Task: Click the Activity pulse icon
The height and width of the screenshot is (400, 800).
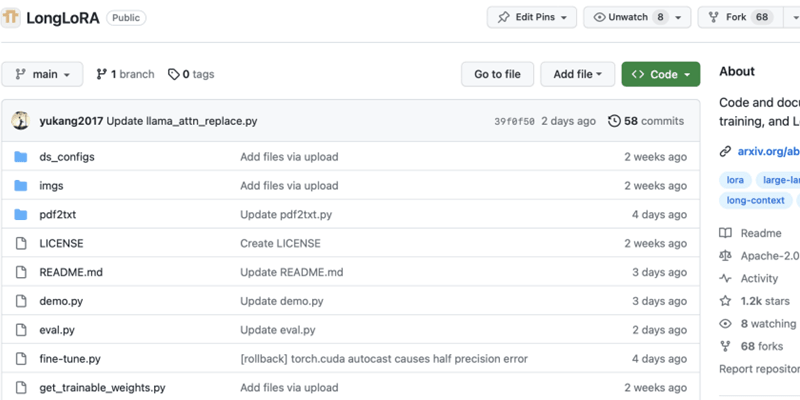Action: click(725, 279)
